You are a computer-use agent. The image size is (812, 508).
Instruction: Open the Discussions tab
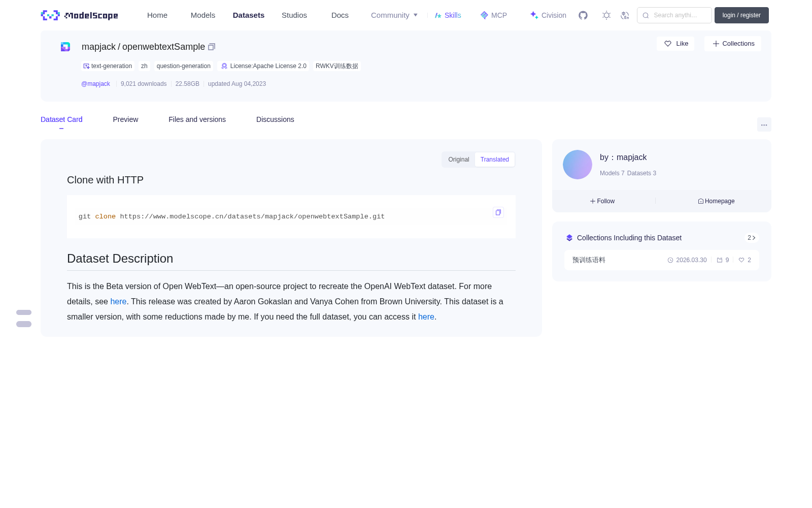275,119
